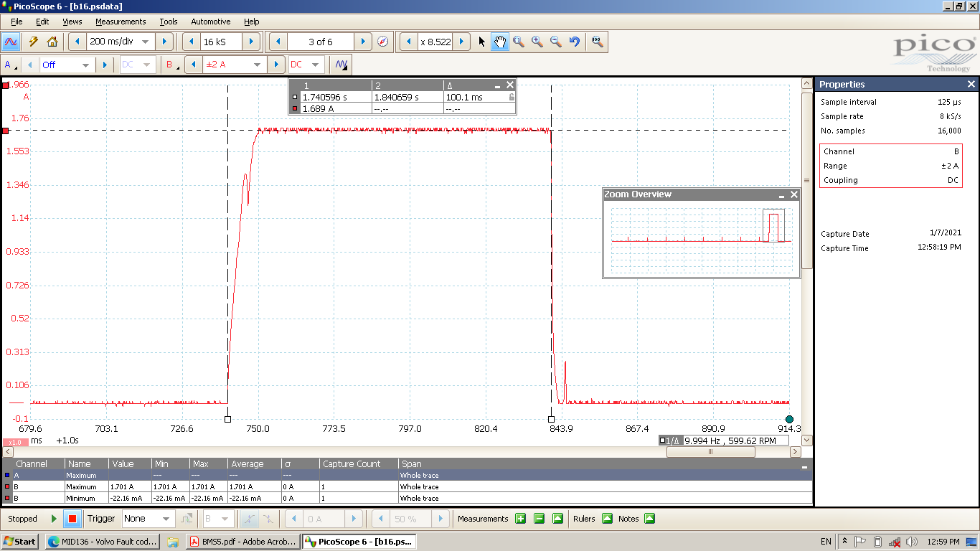Open the math channels waveform icon
The height and width of the screenshot is (551, 980).
341,65
